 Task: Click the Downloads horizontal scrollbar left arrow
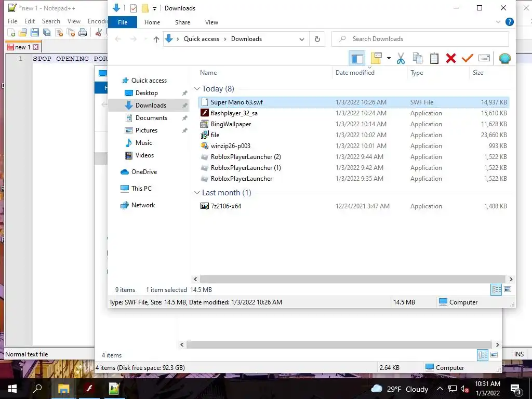pos(195,279)
